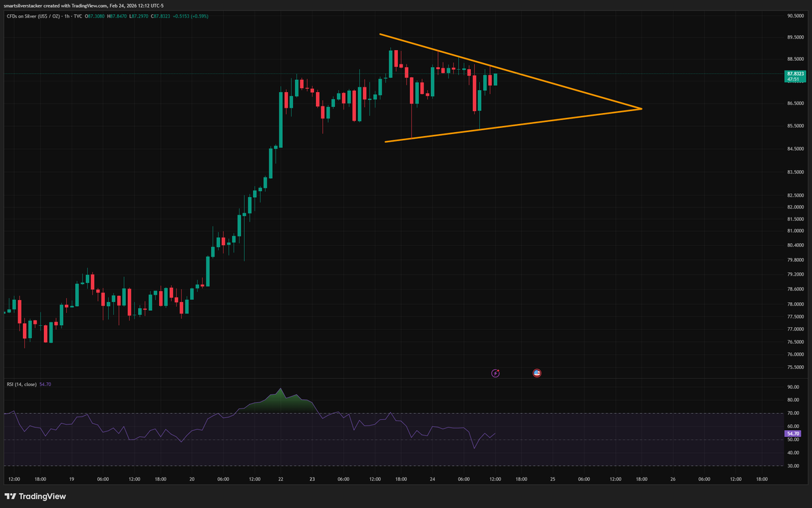Screen dimensions: 812x508
Task: Open the 1h timeframe label in the legend
Action: point(66,15)
